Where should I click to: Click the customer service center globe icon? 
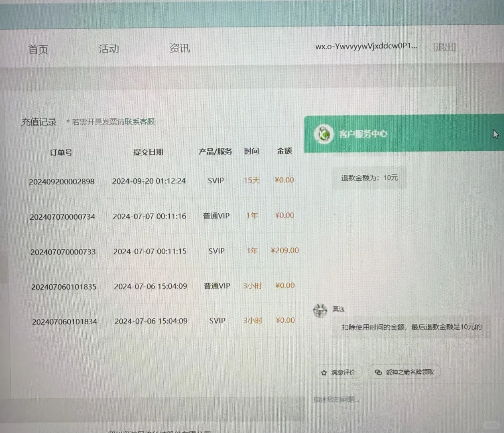(324, 134)
